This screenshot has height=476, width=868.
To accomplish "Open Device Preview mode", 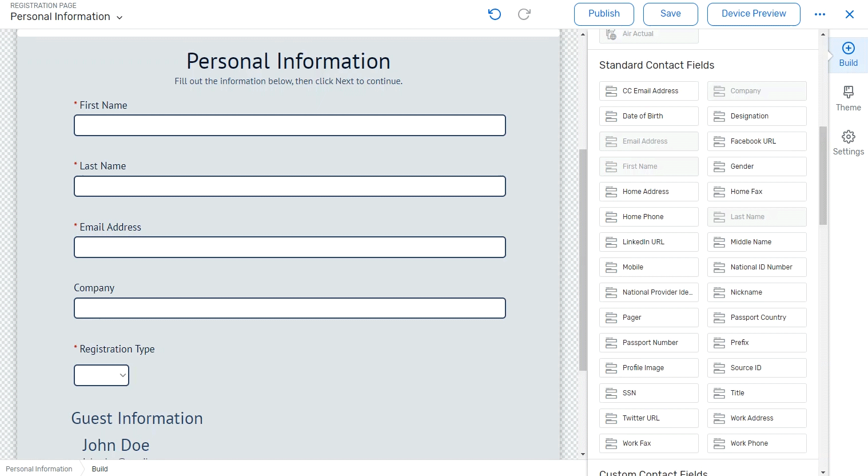I will pos(754,14).
